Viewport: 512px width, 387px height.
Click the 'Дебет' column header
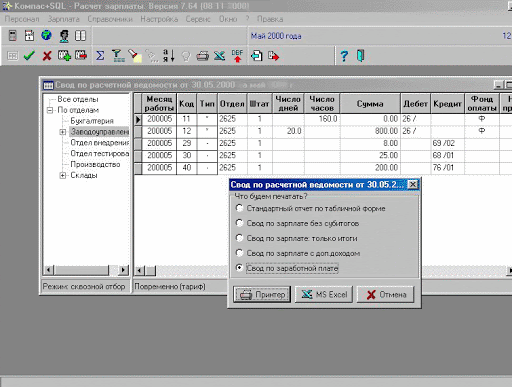tap(415, 104)
